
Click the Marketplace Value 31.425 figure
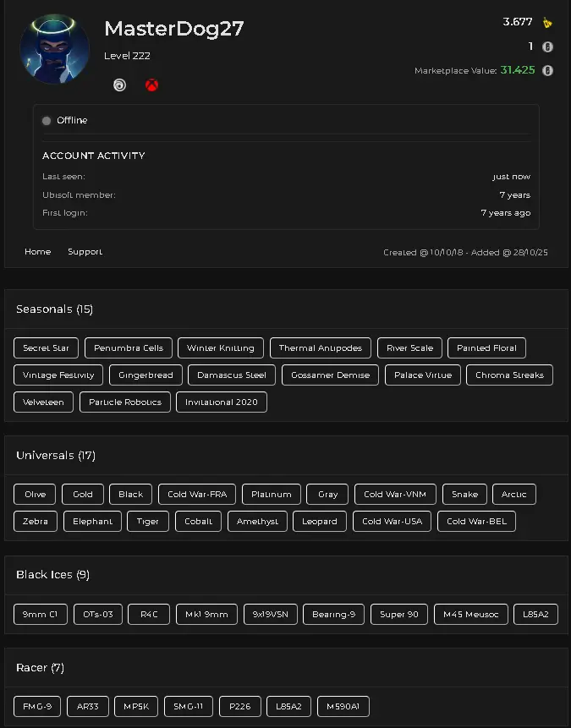518,70
